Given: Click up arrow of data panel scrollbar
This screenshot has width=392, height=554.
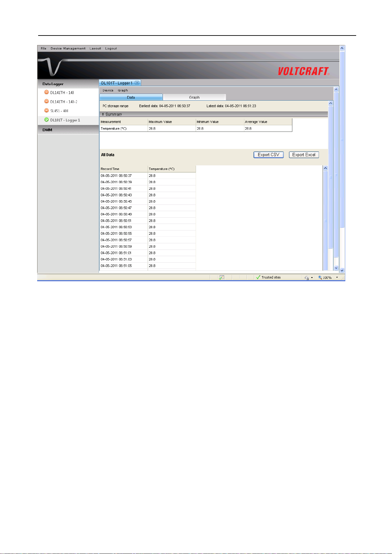Looking at the screenshot, I should tap(331, 103).
